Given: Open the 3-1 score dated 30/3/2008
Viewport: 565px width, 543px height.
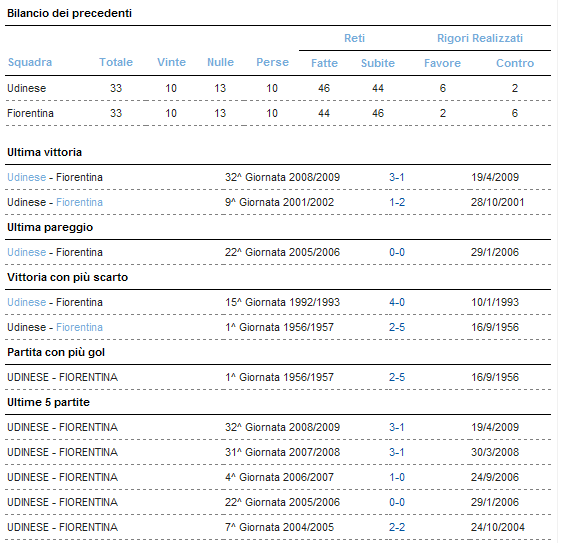Looking at the screenshot, I should [397, 452].
